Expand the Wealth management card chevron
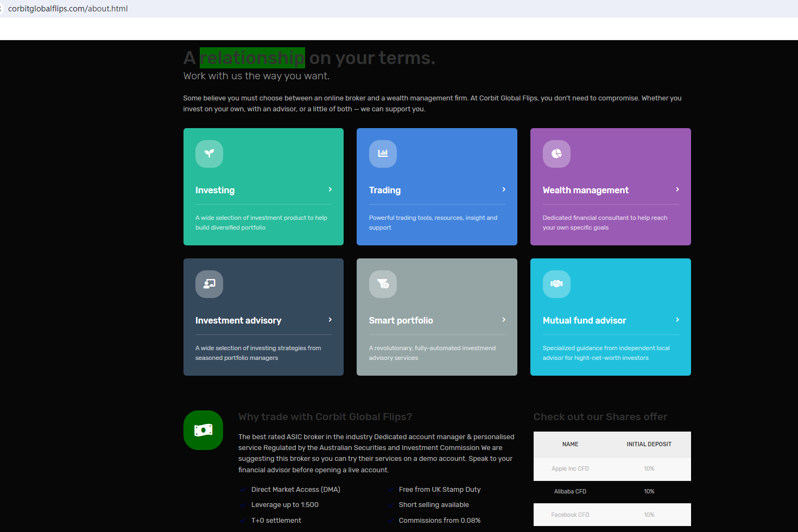798x532 pixels. pyautogui.click(x=677, y=189)
